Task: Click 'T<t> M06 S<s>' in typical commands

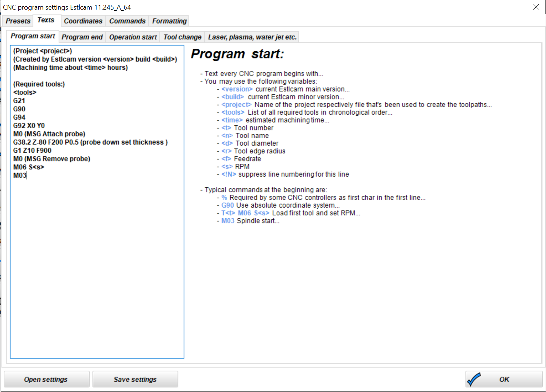Action: (x=245, y=213)
